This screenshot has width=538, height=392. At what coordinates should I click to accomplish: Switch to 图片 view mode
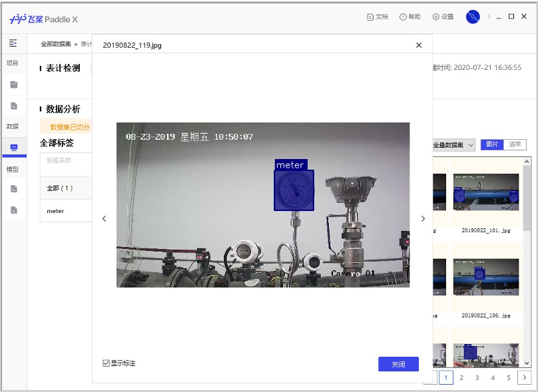(x=492, y=144)
